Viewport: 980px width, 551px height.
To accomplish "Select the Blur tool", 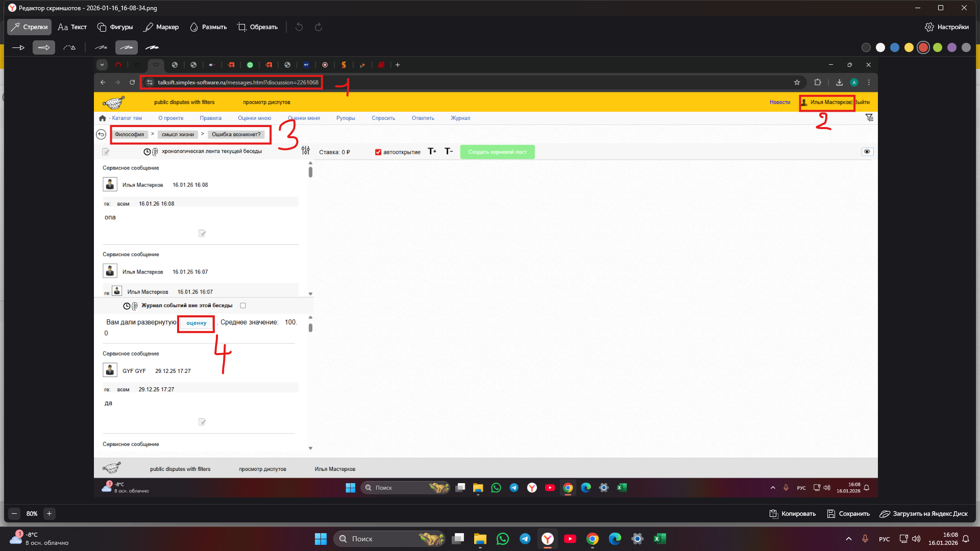I will pos(208,27).
